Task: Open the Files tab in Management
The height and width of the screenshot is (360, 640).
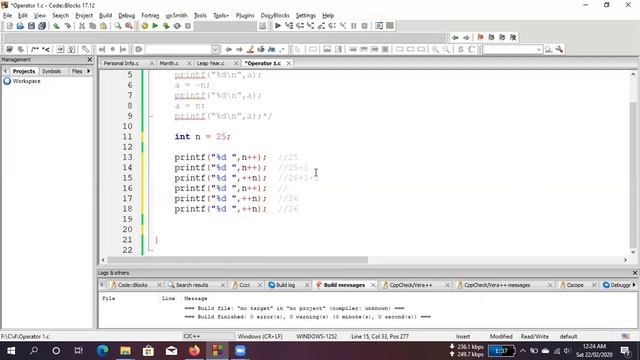Action: pyautogui.click(x=77, y=71)
